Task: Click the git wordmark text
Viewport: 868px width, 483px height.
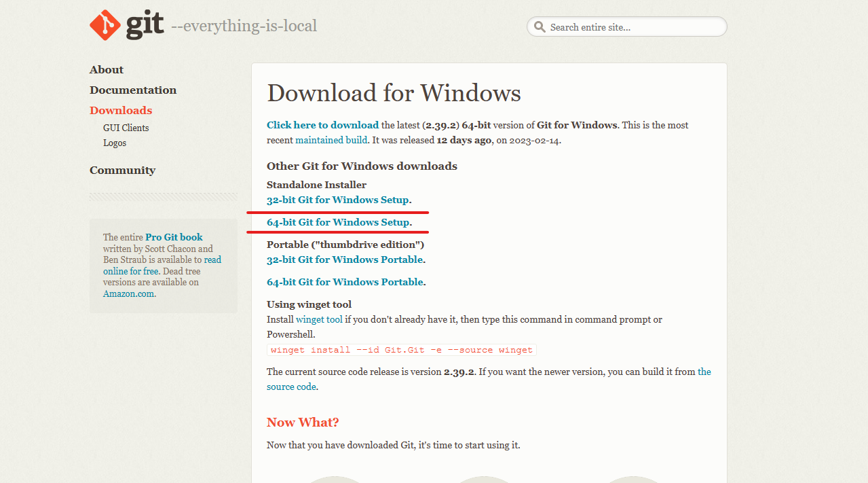Action: (145, 25)
